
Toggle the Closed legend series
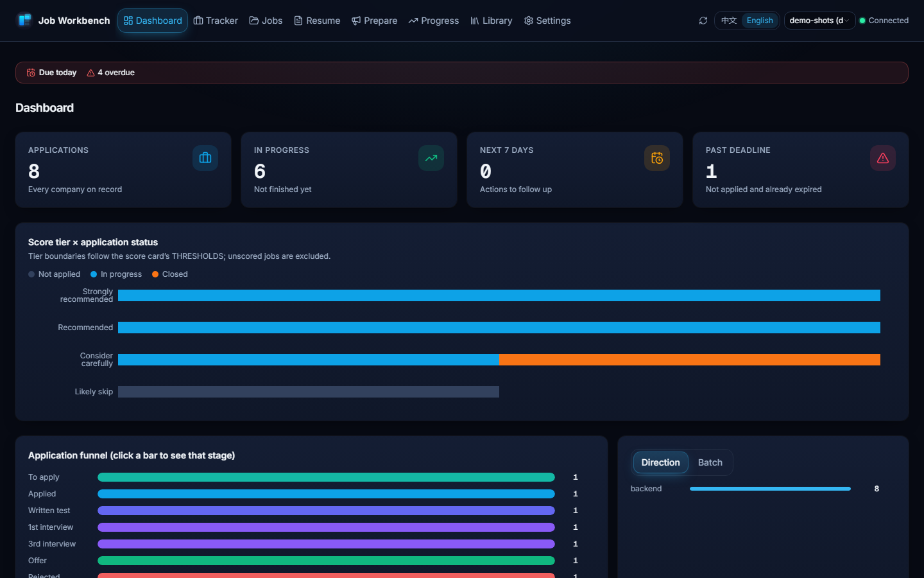pyautogui.click(x=170, y=274)
